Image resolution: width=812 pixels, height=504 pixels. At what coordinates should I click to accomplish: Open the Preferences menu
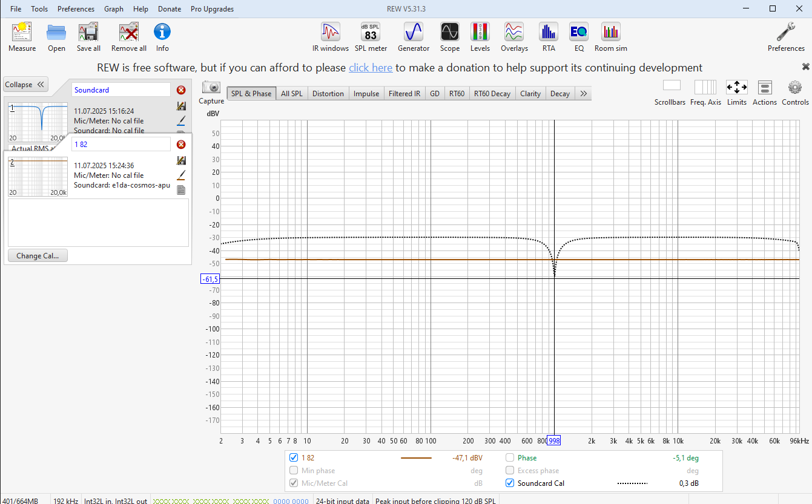click(76, 9)
